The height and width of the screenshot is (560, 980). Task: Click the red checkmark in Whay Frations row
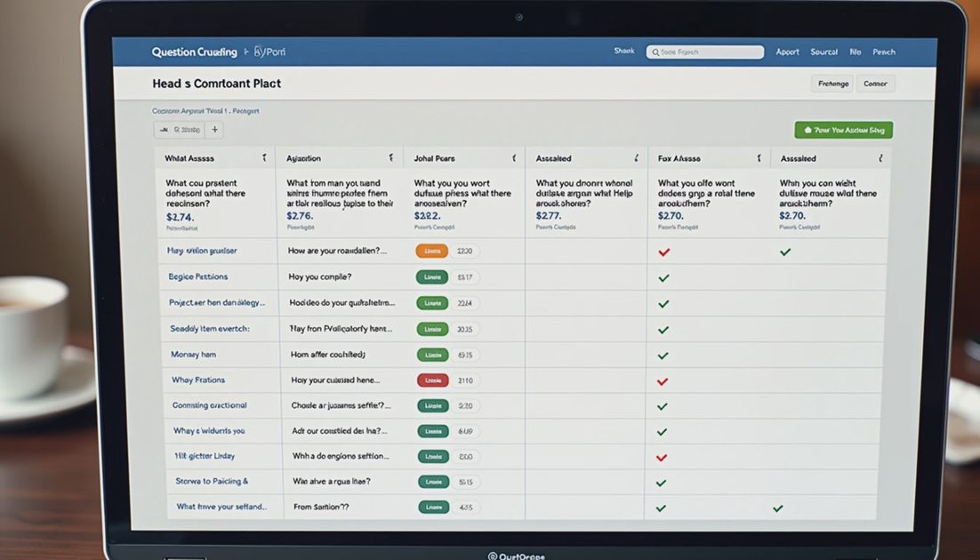[x=663, y=381]
